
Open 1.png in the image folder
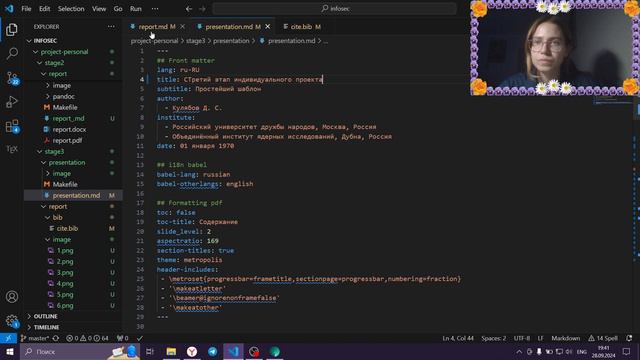click(65, 251)
